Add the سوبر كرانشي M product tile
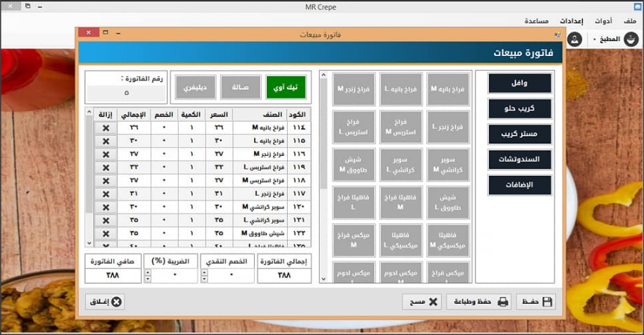The image size is (644, 335). click(448, 165)
